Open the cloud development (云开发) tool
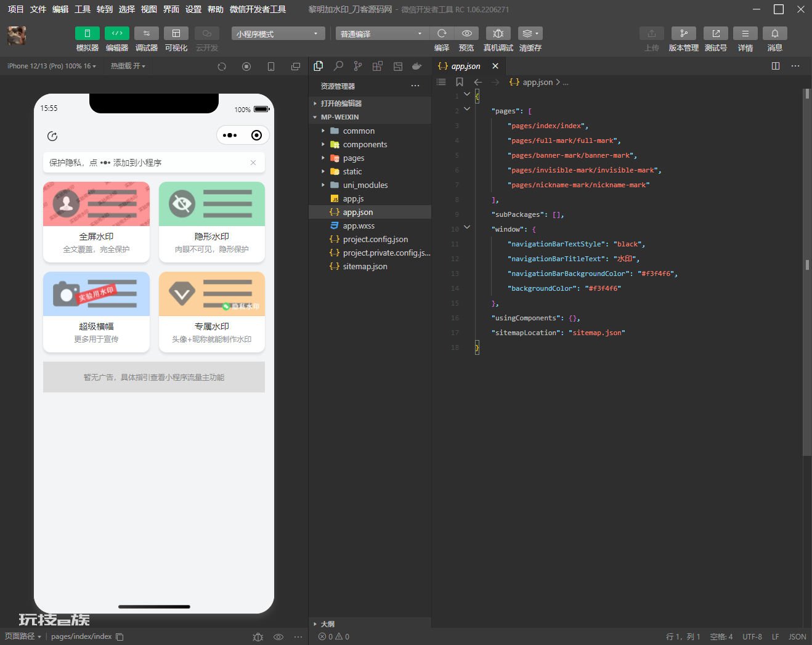Viewport: 812px width, 645px height. click(207, 33)
